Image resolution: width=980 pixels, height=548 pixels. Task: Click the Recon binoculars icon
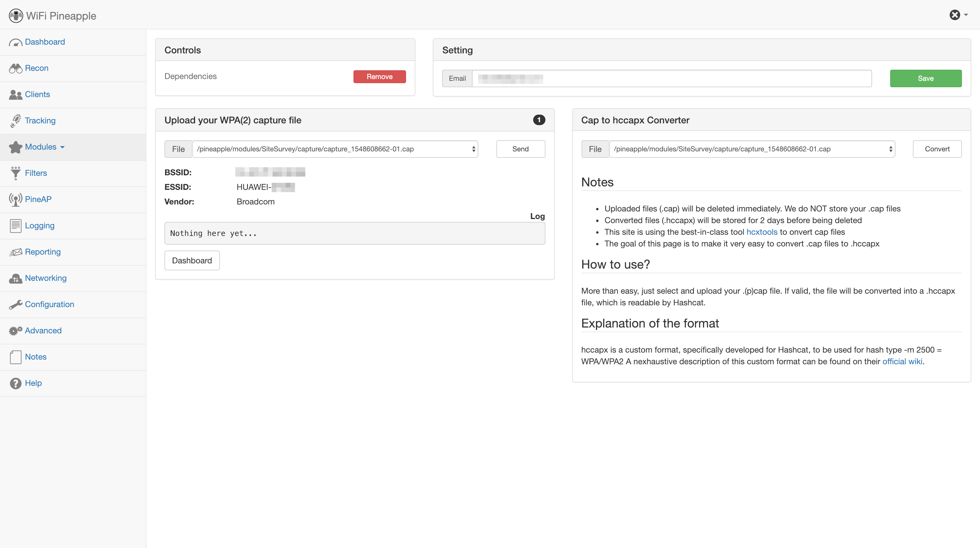[15, 69]
